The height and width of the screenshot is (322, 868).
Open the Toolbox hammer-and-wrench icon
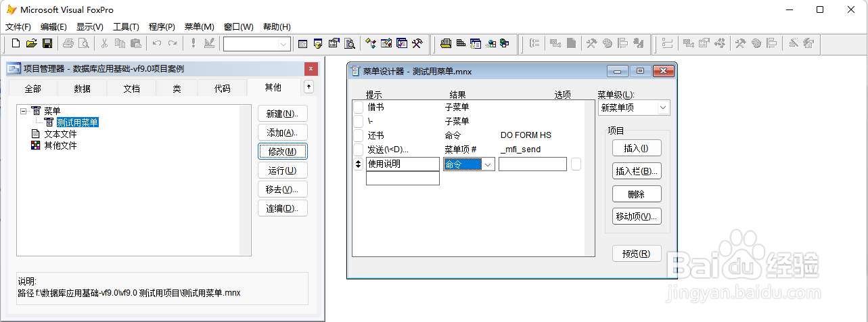(417, 43)
